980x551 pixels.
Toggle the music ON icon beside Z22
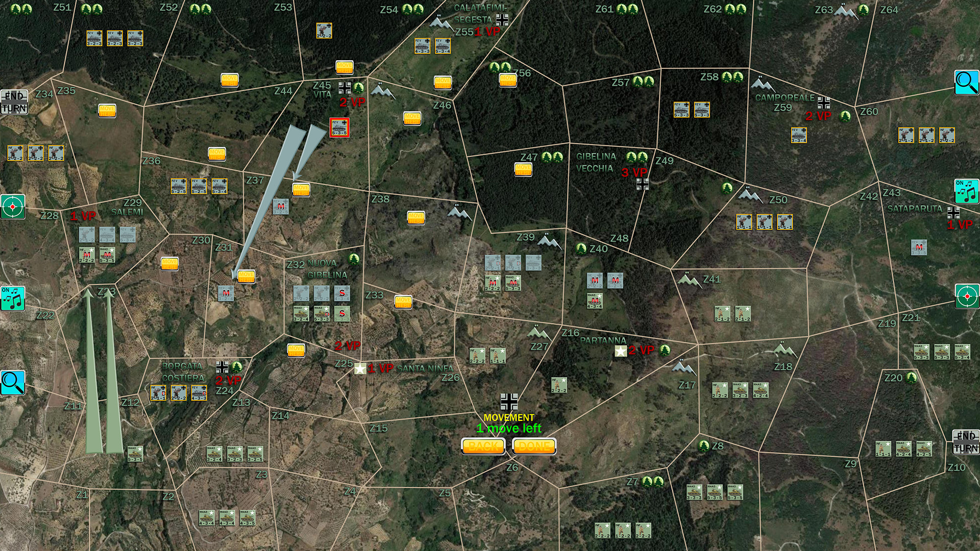click(12, 298)
